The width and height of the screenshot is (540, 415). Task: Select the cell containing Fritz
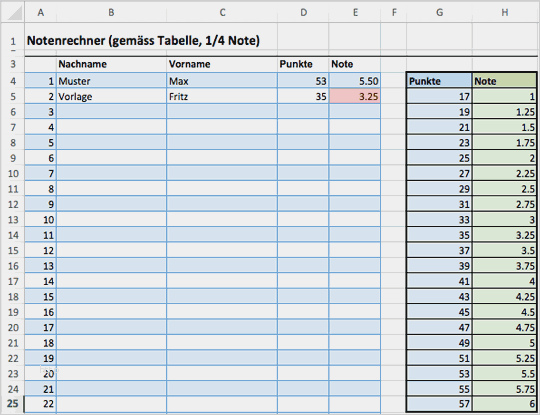[222, 96]
